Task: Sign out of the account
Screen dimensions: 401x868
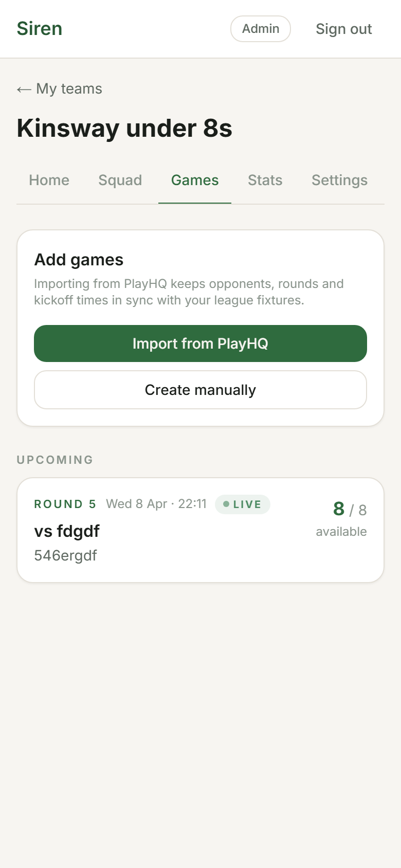Action: (x=343, y=29)
